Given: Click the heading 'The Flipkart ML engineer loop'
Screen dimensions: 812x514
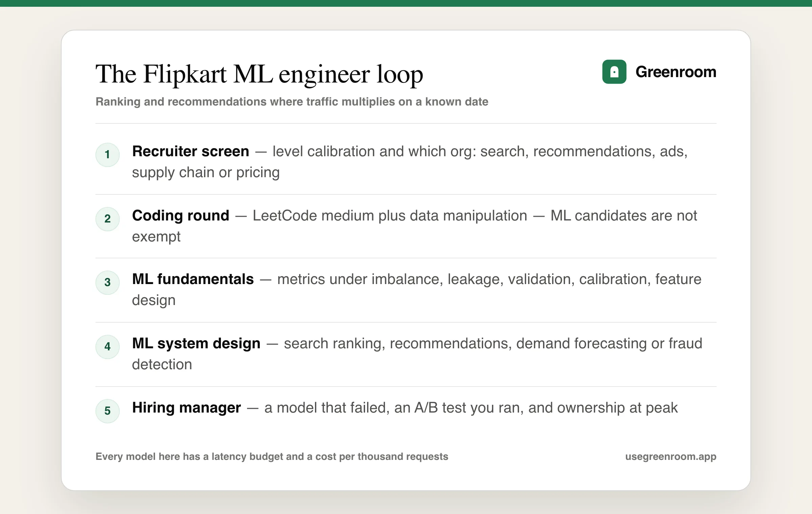Looking at the screenshot, I should coord(259,74).
